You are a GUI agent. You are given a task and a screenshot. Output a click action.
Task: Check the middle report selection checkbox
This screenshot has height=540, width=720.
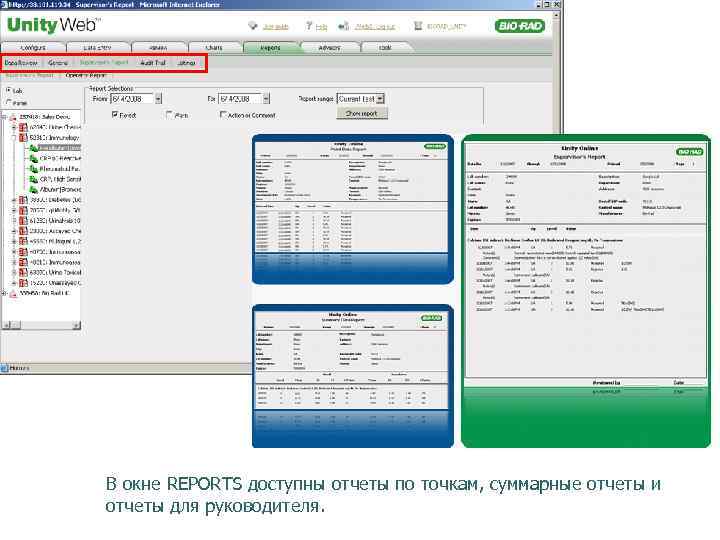[x=169, y=114]
